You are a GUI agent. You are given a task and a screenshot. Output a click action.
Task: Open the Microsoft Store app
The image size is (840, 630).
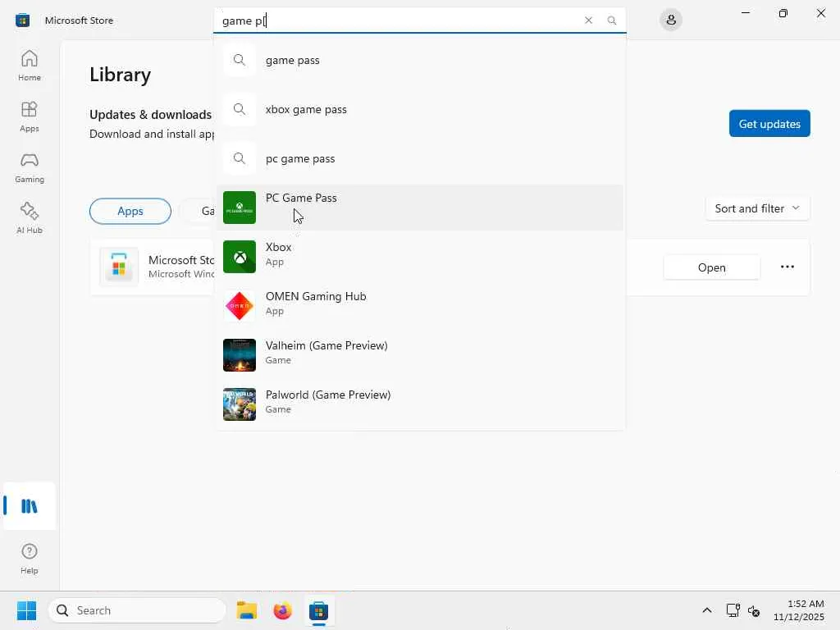click(x=711, y=267)
